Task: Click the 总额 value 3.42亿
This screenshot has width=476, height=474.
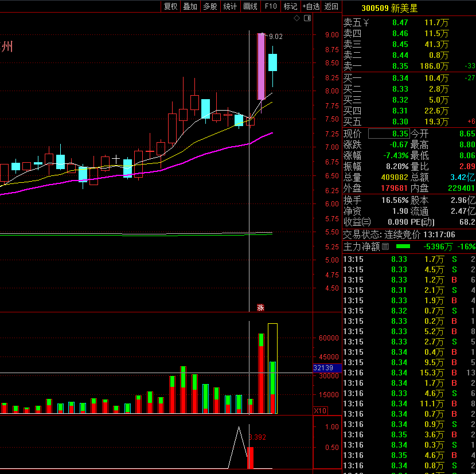Action: click(x=463, y=177)
